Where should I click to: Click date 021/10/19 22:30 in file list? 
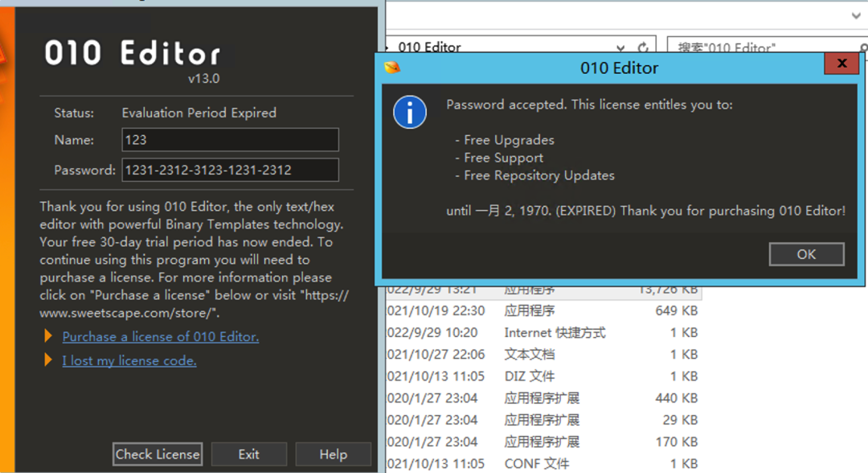[x=436, y=311]
